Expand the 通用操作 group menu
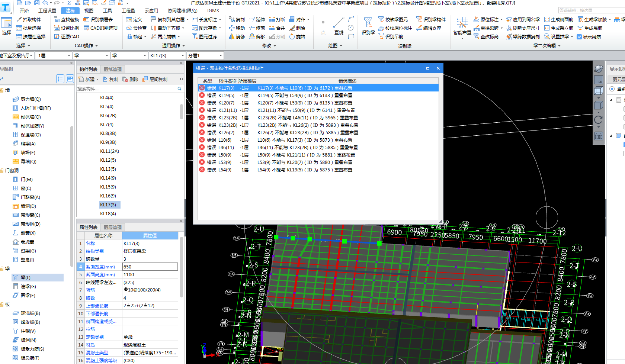This screenshot has width=625, height=364. click(x=173, y=45)
